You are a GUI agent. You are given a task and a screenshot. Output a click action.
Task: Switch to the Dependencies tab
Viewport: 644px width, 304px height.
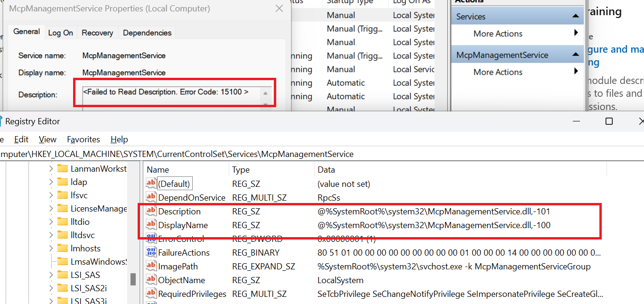tap(147, 33)
